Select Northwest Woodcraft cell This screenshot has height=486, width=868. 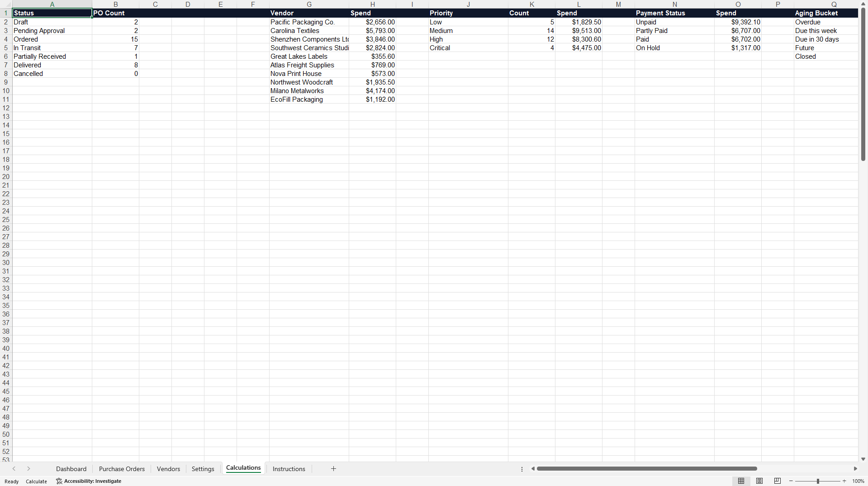pos(309,82)
